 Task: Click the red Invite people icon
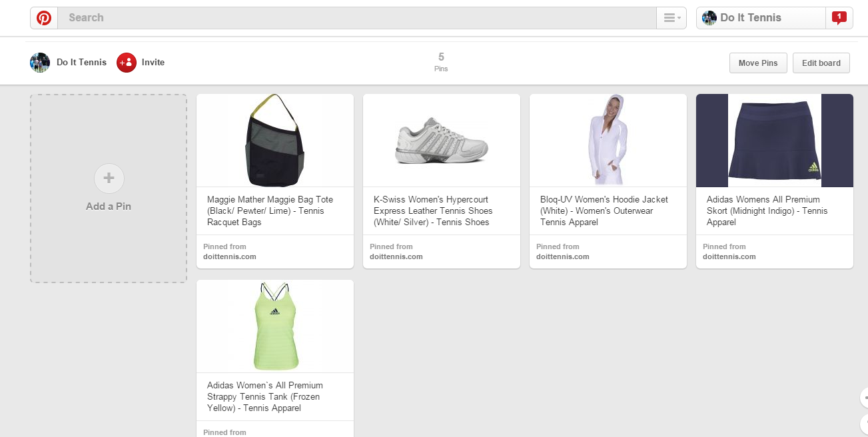point(127,63)
